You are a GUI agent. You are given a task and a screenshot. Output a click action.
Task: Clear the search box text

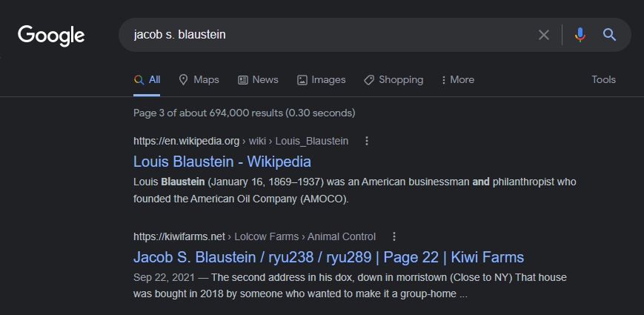point(544,35)
